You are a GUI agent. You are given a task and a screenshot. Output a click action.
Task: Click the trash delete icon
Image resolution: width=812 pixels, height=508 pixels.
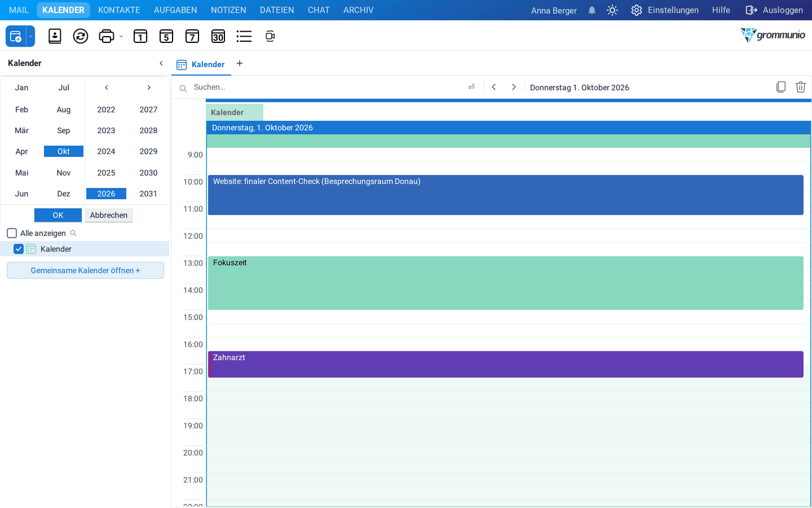[x=801, y=87]
